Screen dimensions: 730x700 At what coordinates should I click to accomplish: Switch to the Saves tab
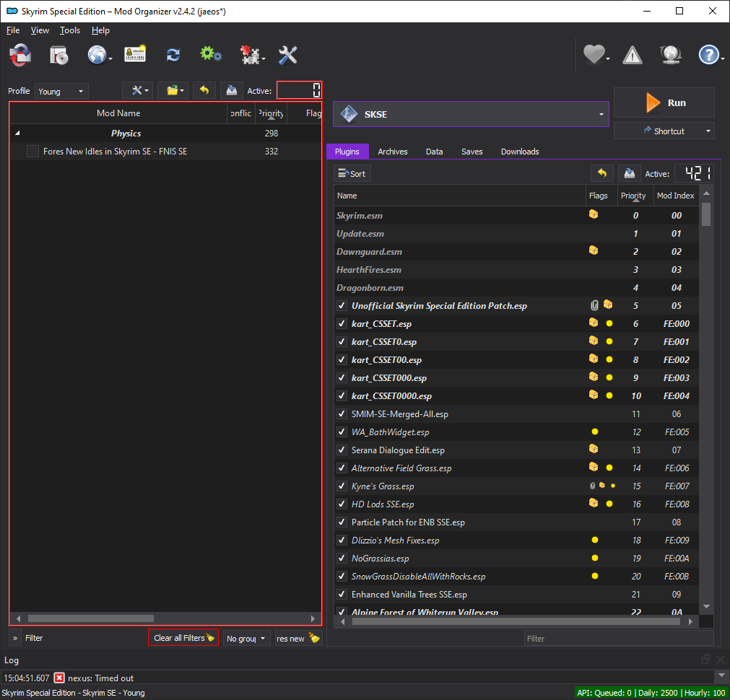[472, 152]
